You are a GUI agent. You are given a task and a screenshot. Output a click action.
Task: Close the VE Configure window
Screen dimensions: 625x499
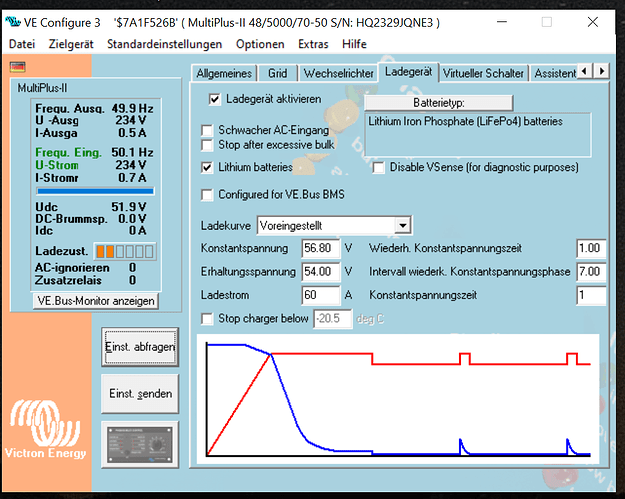tap(593, 22)
